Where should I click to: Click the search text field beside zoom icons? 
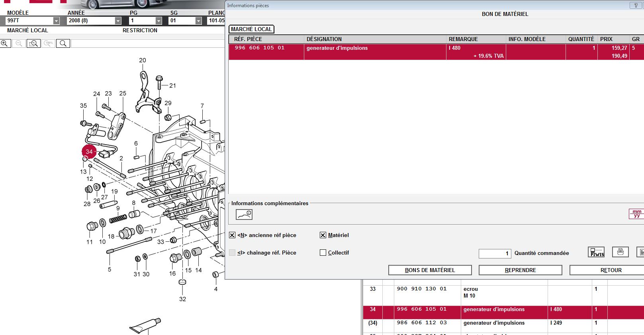coord(148,43)
